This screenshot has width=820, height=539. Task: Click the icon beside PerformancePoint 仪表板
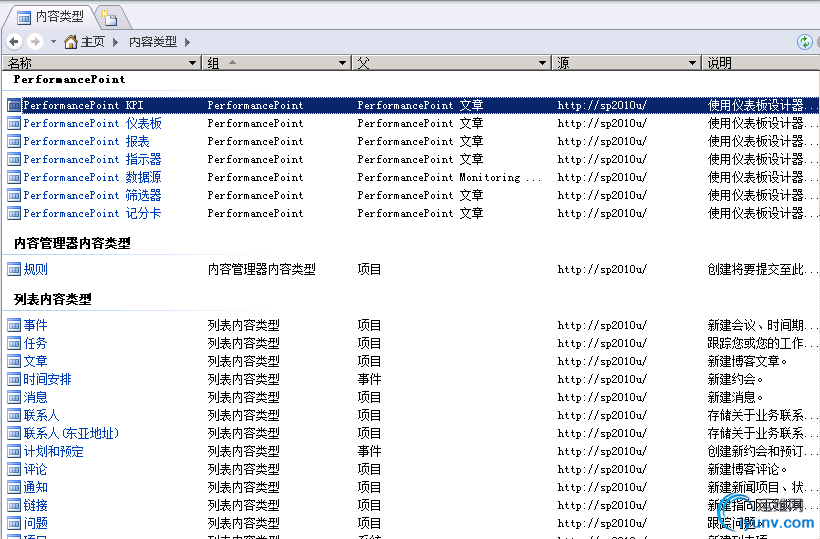pos(14,123)
